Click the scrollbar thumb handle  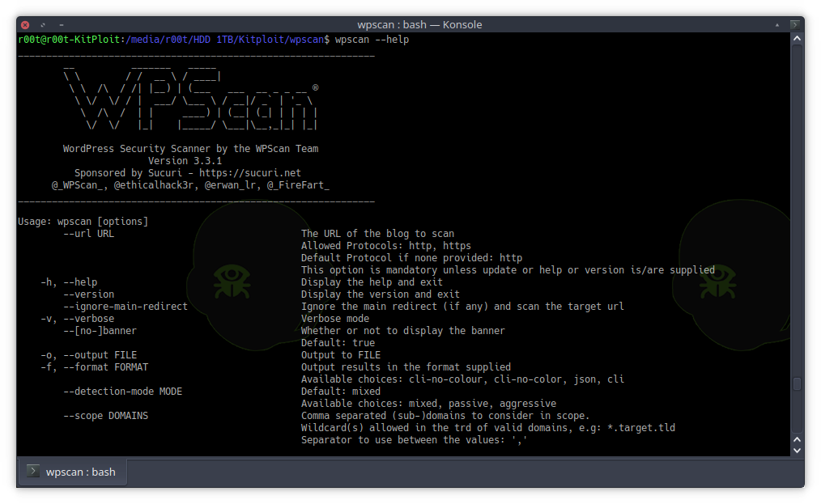click(797, 383)
